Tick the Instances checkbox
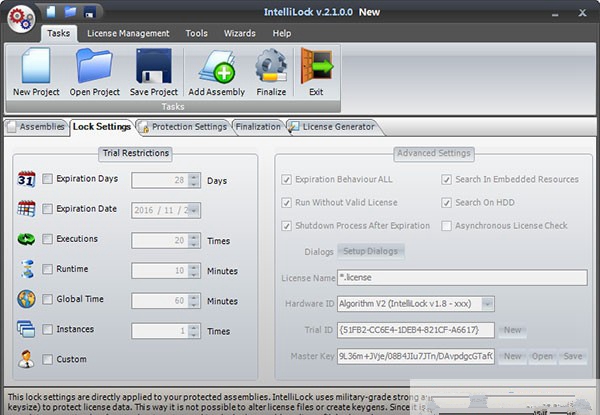Viewport: 600px width, 415px height. [47, 329]
